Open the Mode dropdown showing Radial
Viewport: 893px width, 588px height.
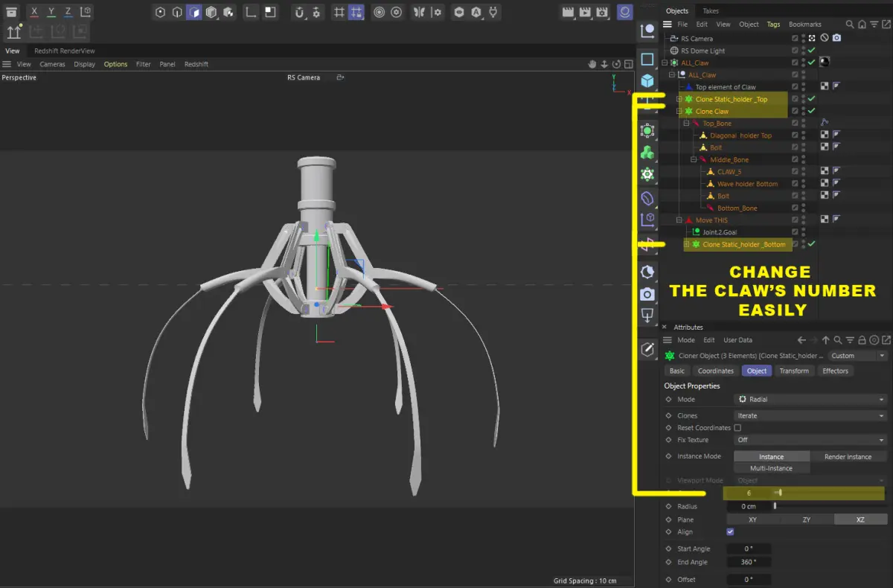811,400
